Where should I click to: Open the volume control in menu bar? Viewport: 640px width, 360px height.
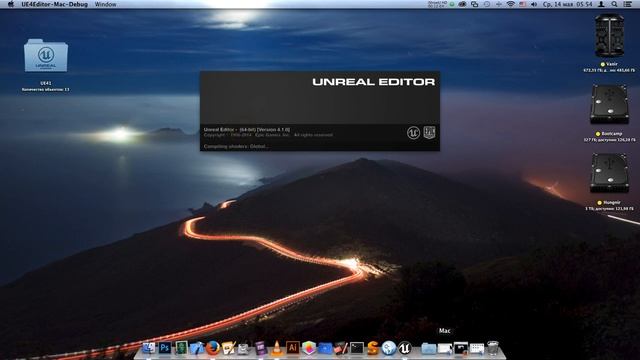click(x=534, y=4)
